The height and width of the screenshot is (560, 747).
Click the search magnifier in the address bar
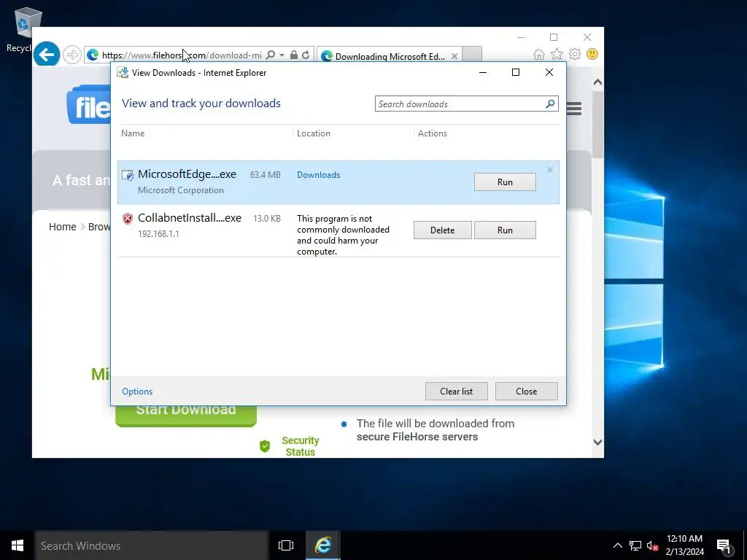coord(270,55)
